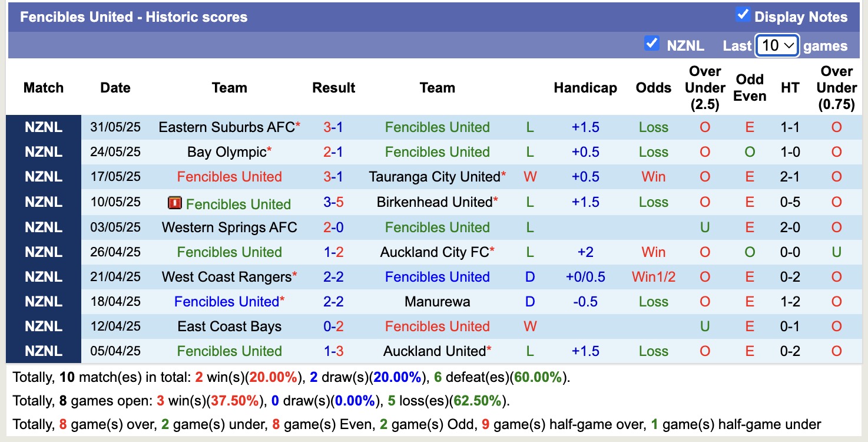The width and height of the screenshot is (868, 442).
Task: Select Birkenhead United from the table
Action: (x=436, y=202)
